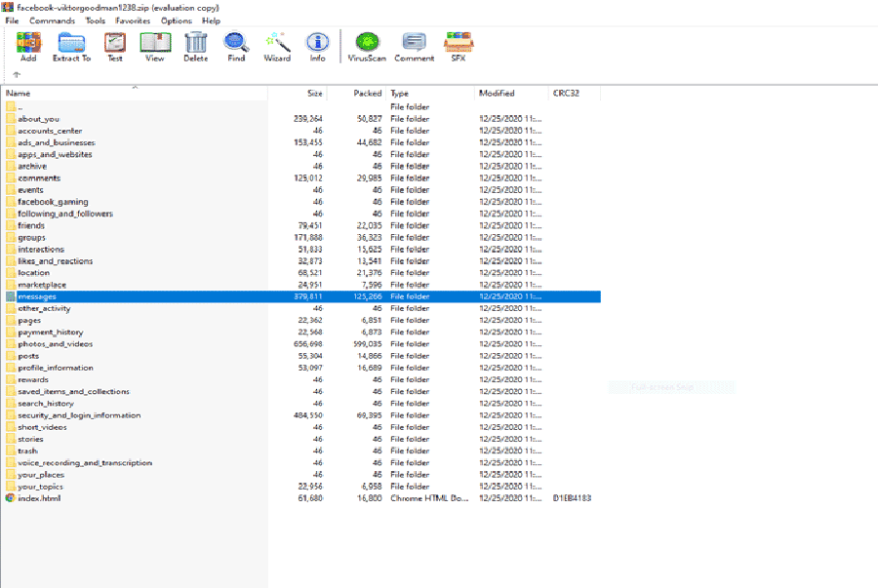
Task: Click the trash folder icon
Action: 11,451
